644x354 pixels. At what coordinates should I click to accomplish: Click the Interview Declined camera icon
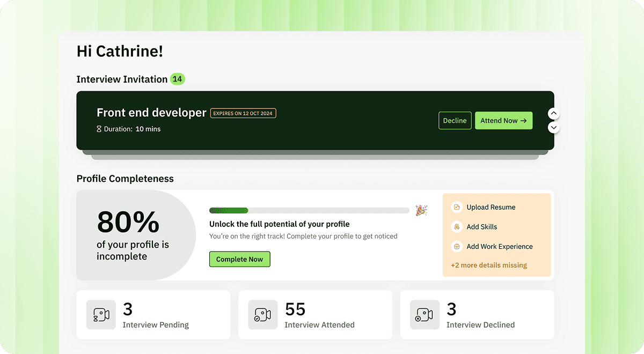(x=425, y=315)
